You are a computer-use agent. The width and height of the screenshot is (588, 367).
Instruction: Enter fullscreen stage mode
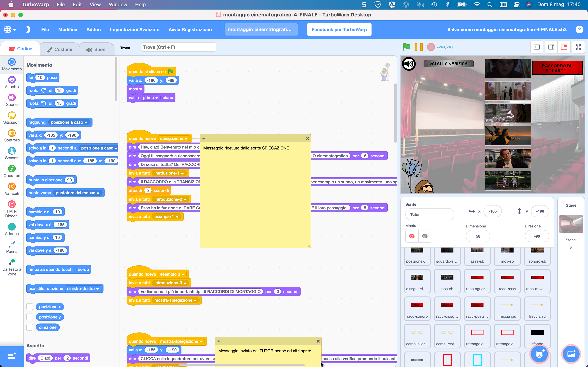coord(578,47)
